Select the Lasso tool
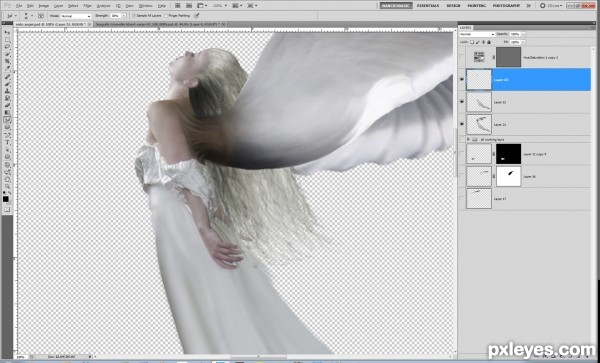600x363 pixels. [7, 46]
